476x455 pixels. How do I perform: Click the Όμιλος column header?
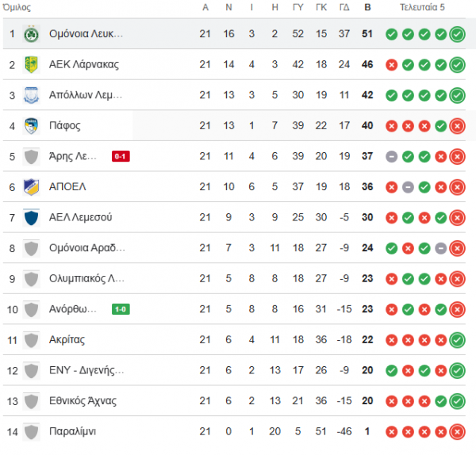[17, 7]
